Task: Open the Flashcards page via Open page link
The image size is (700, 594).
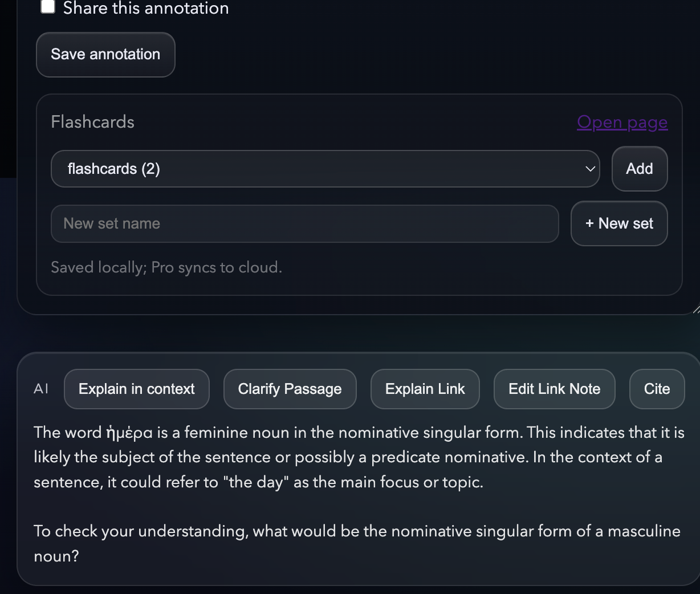Action: [622, 122]
